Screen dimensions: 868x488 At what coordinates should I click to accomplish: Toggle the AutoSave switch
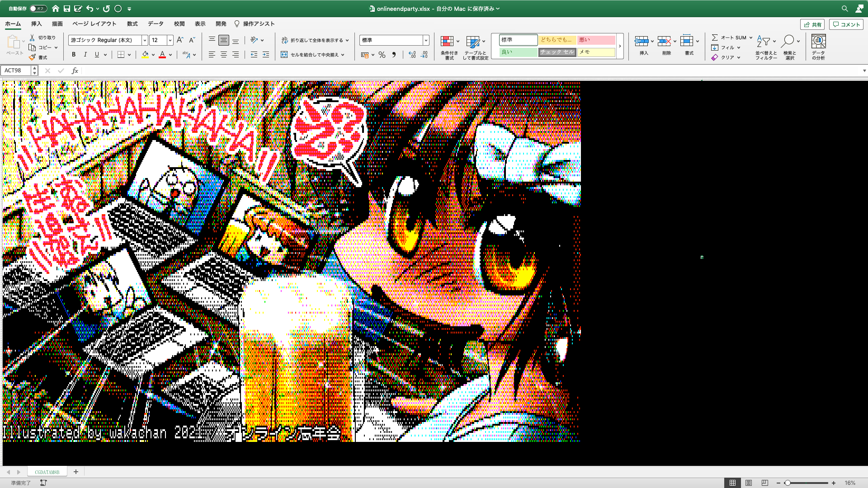[38, 9]
